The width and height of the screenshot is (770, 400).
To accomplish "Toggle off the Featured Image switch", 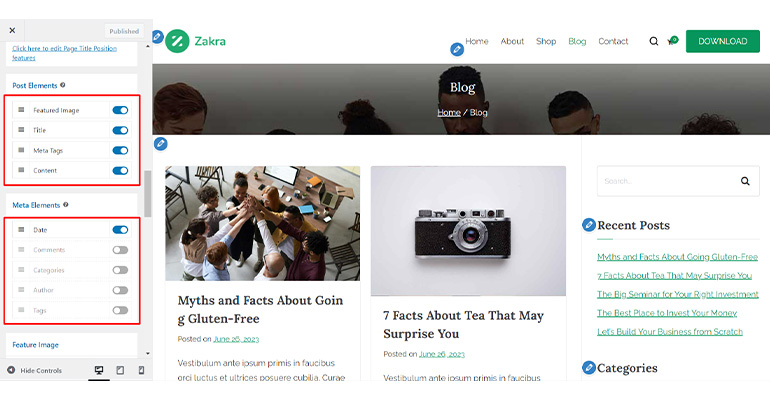I will [120, 110].
